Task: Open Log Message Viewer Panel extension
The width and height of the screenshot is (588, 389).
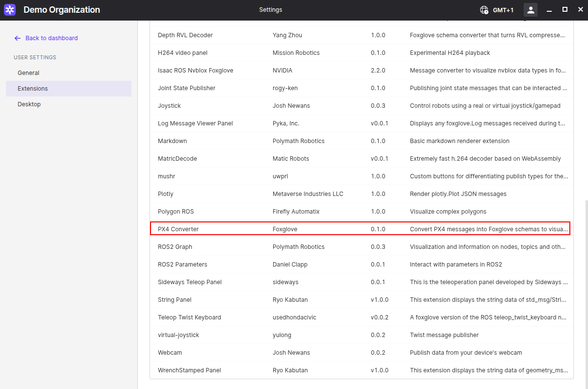Action: pyautogui.click(x=361, y=123)
